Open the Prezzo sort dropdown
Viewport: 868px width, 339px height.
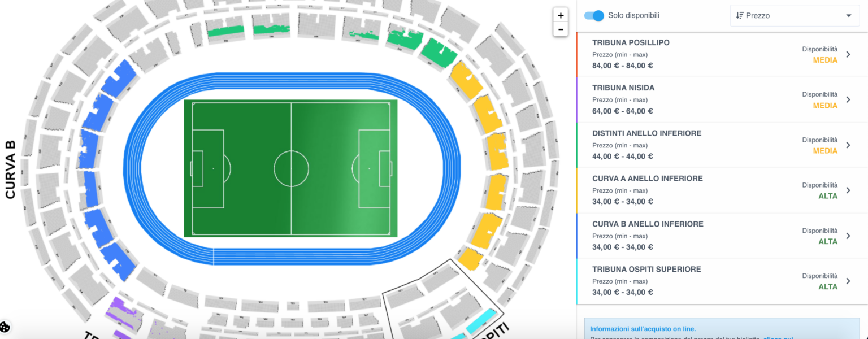pos(794,16)
